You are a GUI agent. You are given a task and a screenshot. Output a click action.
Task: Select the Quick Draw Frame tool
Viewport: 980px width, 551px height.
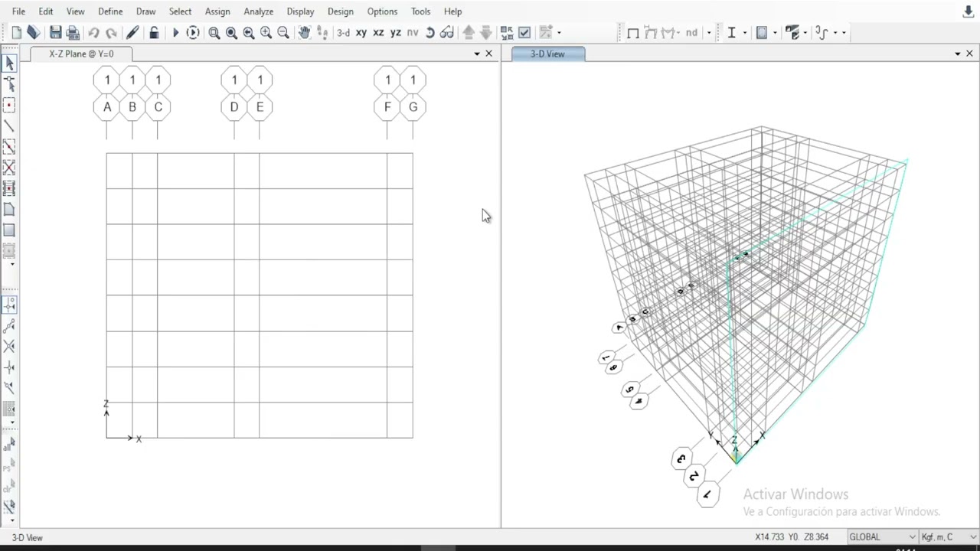pyautogui.click(x=9, y=146)
